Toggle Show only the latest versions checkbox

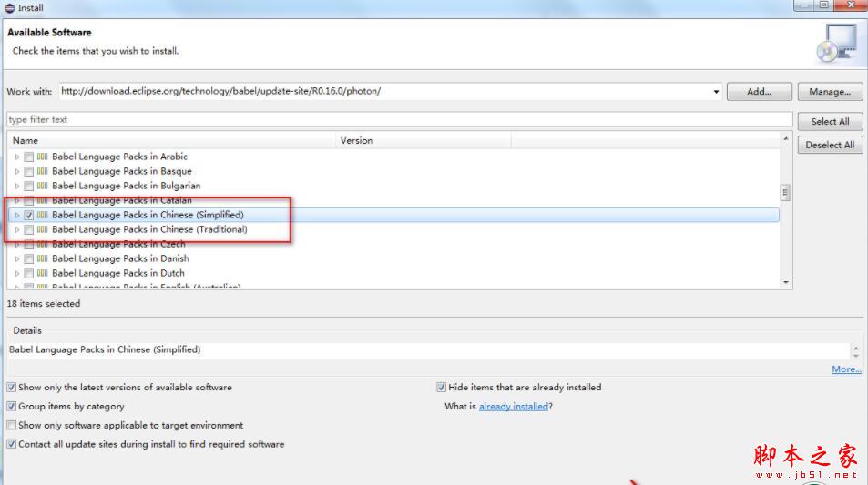tap(12, 387)
